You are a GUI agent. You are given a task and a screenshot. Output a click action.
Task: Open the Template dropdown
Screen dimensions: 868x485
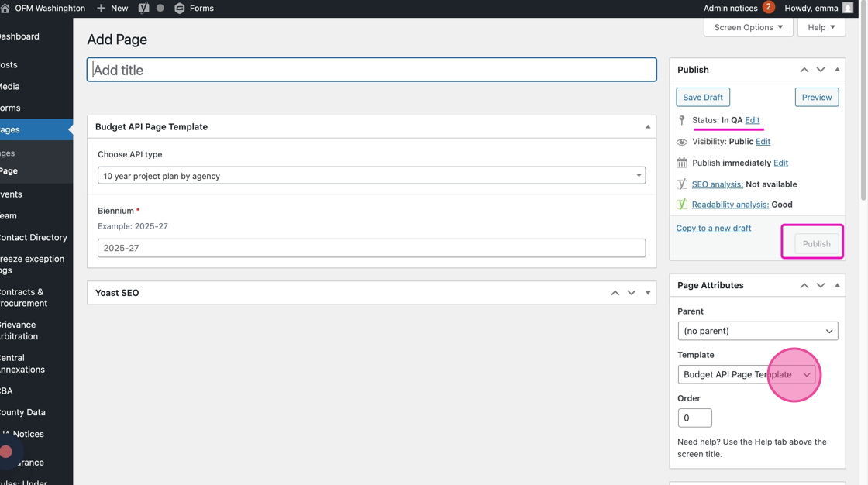click(746, 374)
